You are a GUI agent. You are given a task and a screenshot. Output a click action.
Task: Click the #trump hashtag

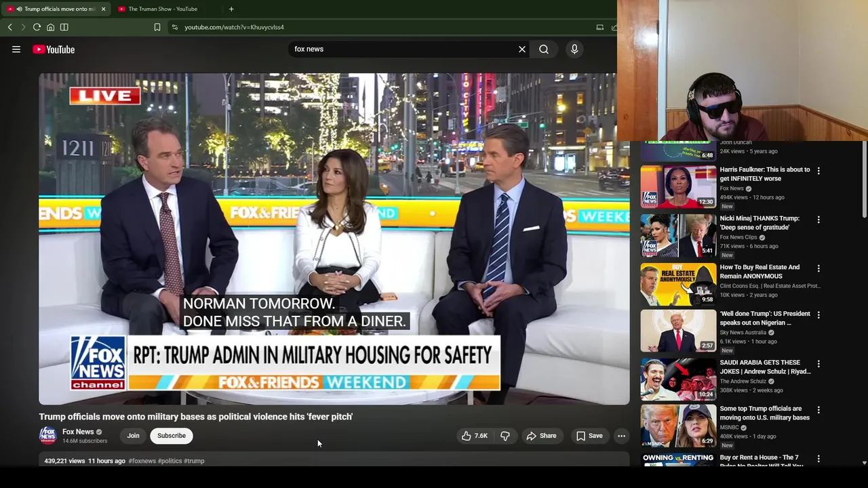pyautogui.click(x=194, y=461)
